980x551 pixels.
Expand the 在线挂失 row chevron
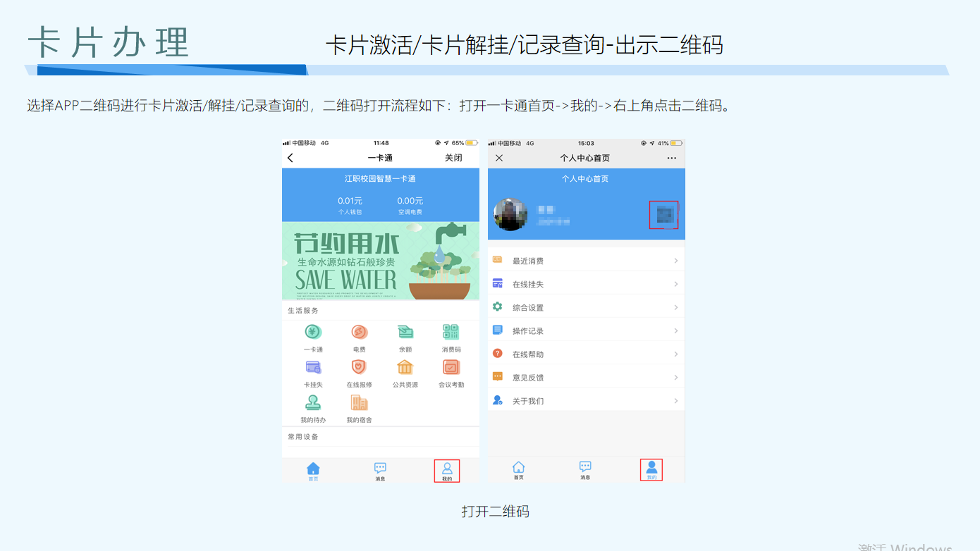[675, 284]
